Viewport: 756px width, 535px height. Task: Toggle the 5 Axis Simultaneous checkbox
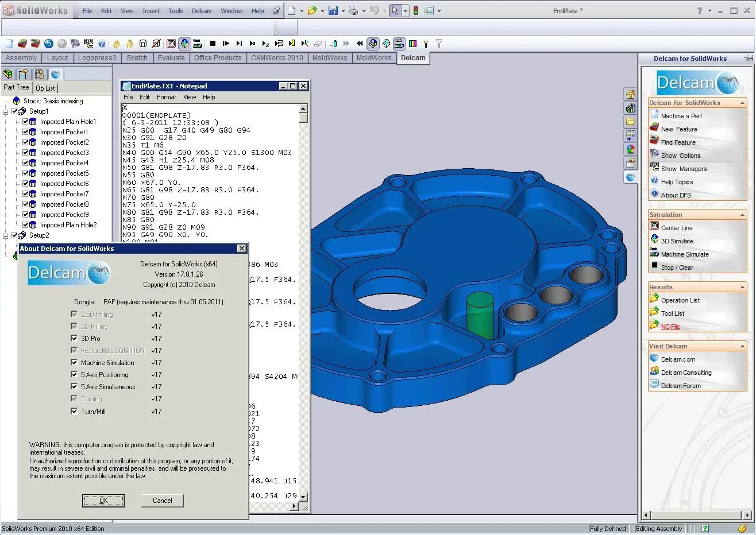[74, 386]
